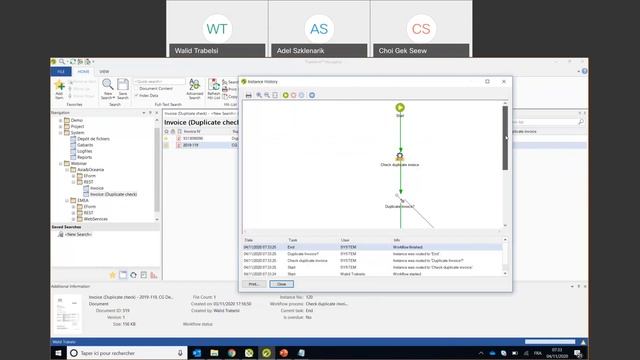Click New Search in the ribbon
This screenshot has width=640, height=360.
pos(108,89)
